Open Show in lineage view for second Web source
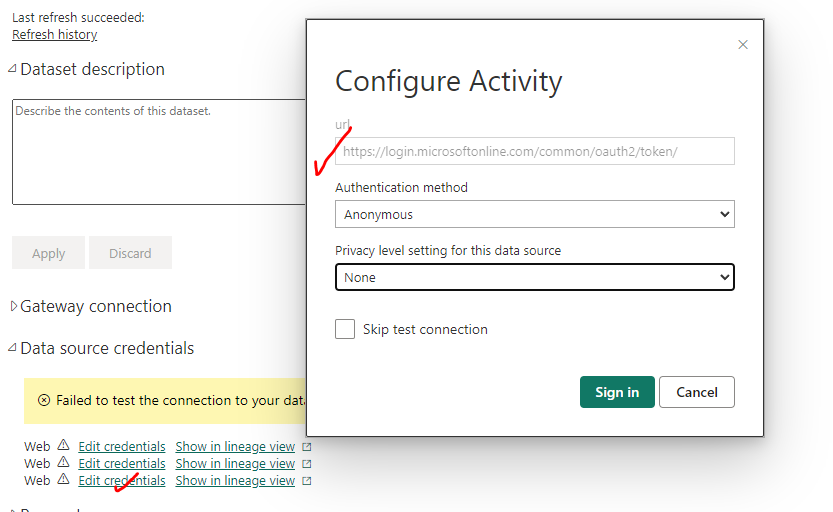Image resolution: width=833 pixels, height=512 pixels. point(235,464)
